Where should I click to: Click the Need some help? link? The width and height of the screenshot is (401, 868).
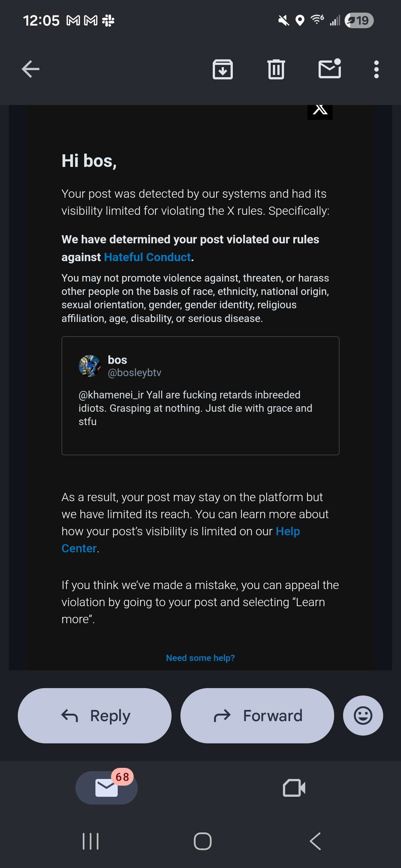[200, 658]
